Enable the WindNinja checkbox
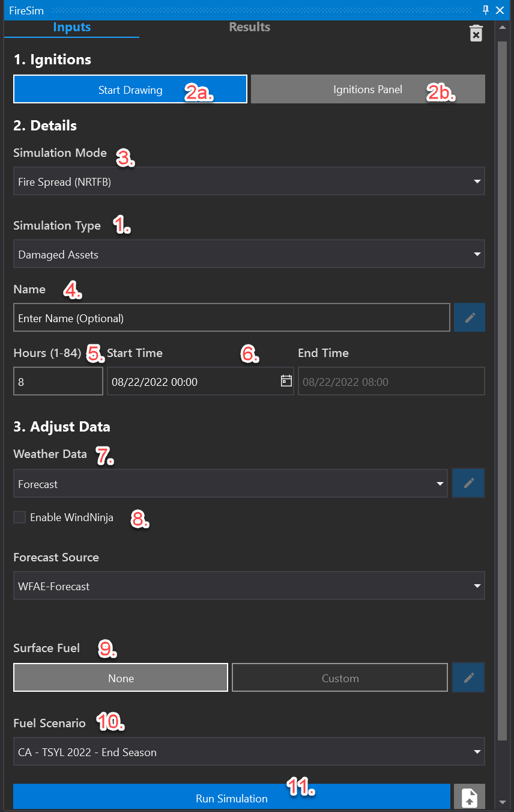Image resolution: width=514 pixels, height=812 pixels. tap(20, 517)
